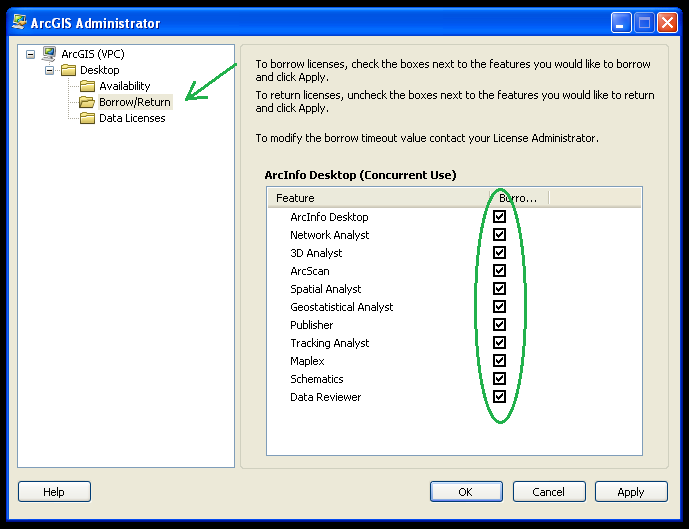The width and height of the screenshot is (689, 529).
Task: Click the Help button
Action: point(54,492)
